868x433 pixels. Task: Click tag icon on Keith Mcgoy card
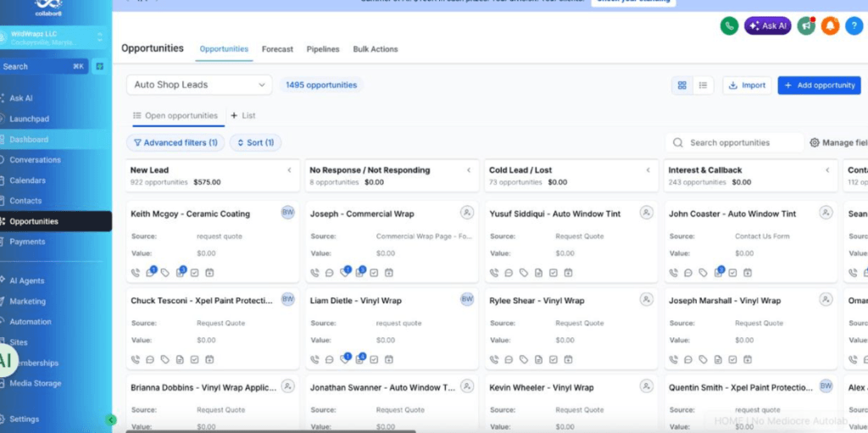[x=165, y=272]
